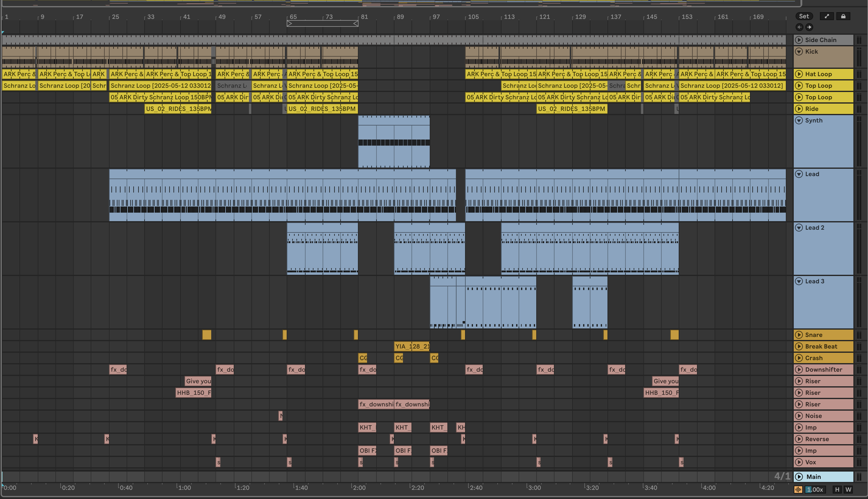Toggle automation mode button
The image size is (868, 499).
(x=827, y=16)
